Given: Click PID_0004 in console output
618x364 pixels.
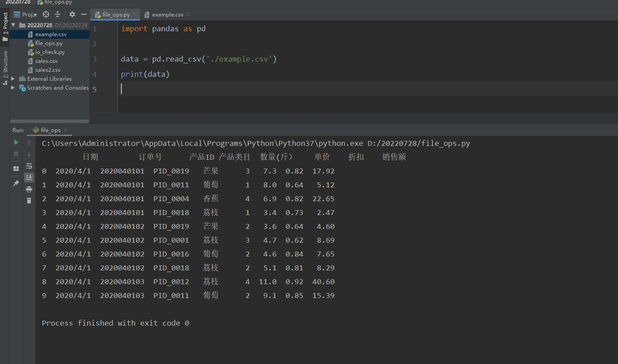Looking at the screenshot, I should [x=171, y=199].
